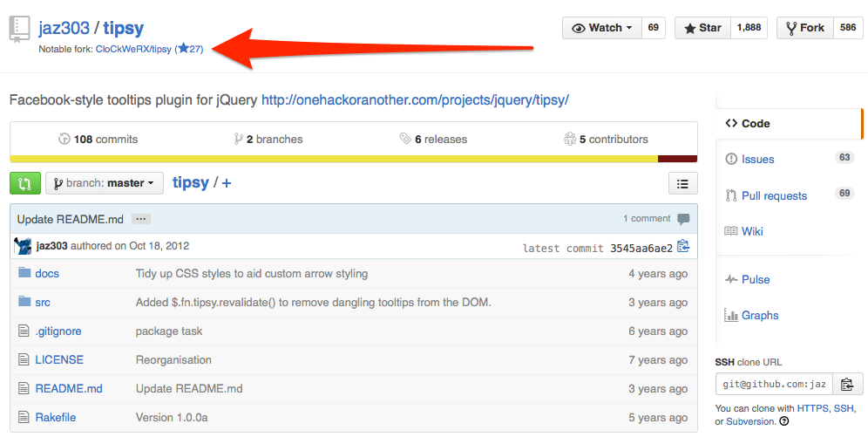Click the yellow JavaScript language bar
The height and width of the screenshot is (437, 868).
tap(334, 159)
